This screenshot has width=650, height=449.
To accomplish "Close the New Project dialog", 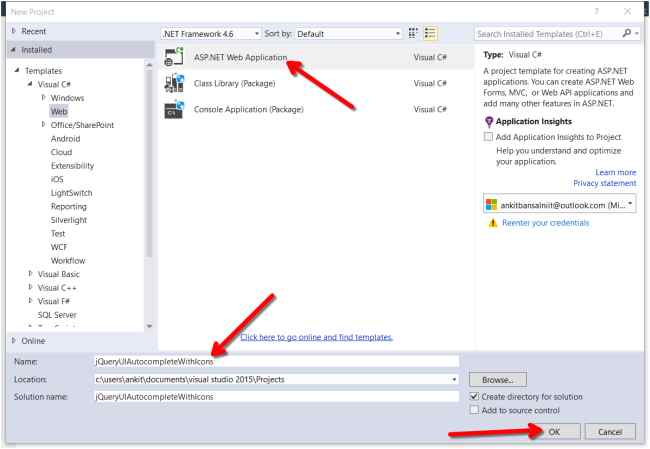I will [628, 11].
